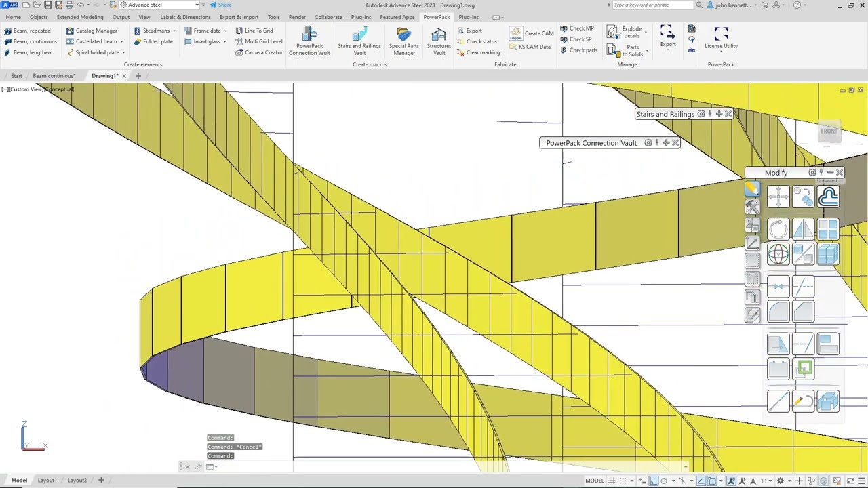The width and height of the screenshot is (868, 488).
Task: Expand the Castellated beam dropdown arrow
Action: coord(122,41)
